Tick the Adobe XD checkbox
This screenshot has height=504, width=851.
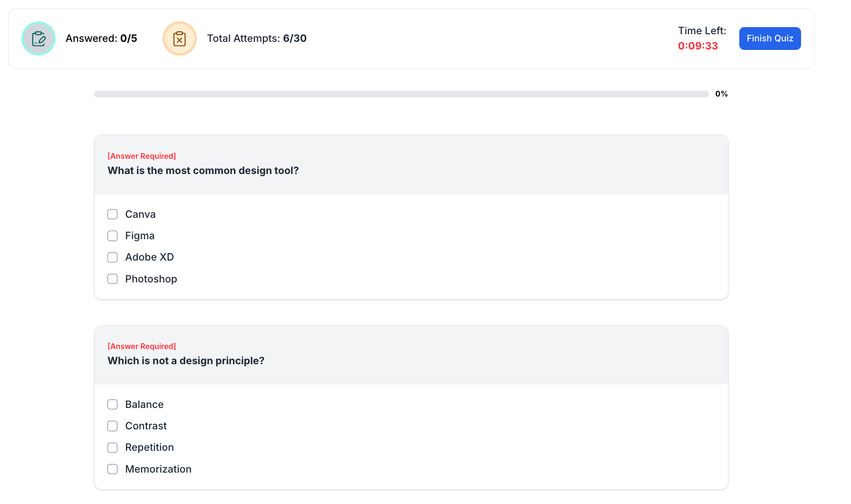click(113, 257)
